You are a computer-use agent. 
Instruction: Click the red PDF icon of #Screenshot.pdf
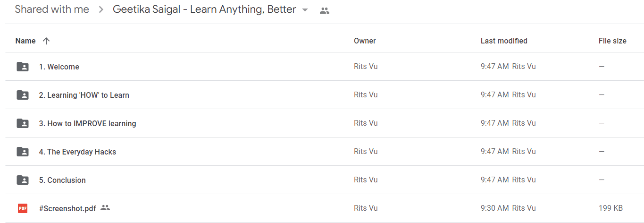pos(23,208)
